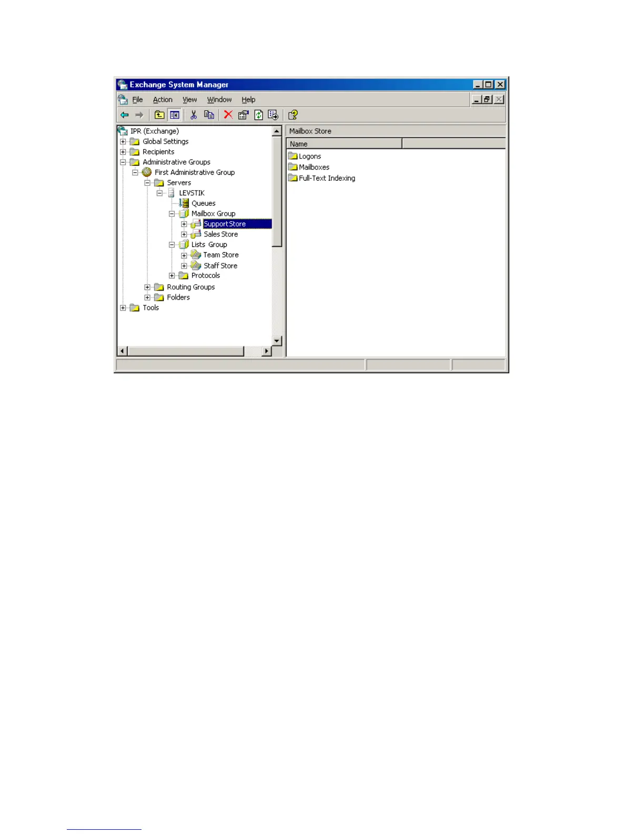The image size is (644, 834).
Task: Click the tree scrollbar up arrow
Action: [x=277, y=131]
